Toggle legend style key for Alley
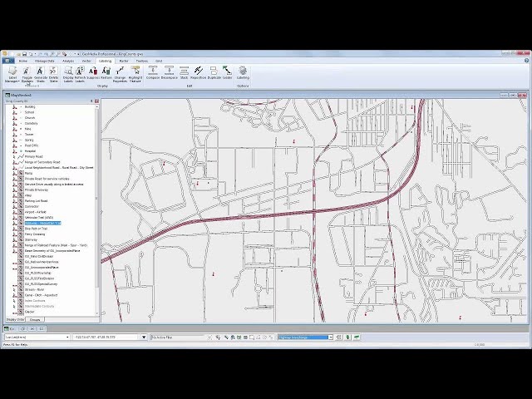 pyautogui.click(x=20, y=195)
